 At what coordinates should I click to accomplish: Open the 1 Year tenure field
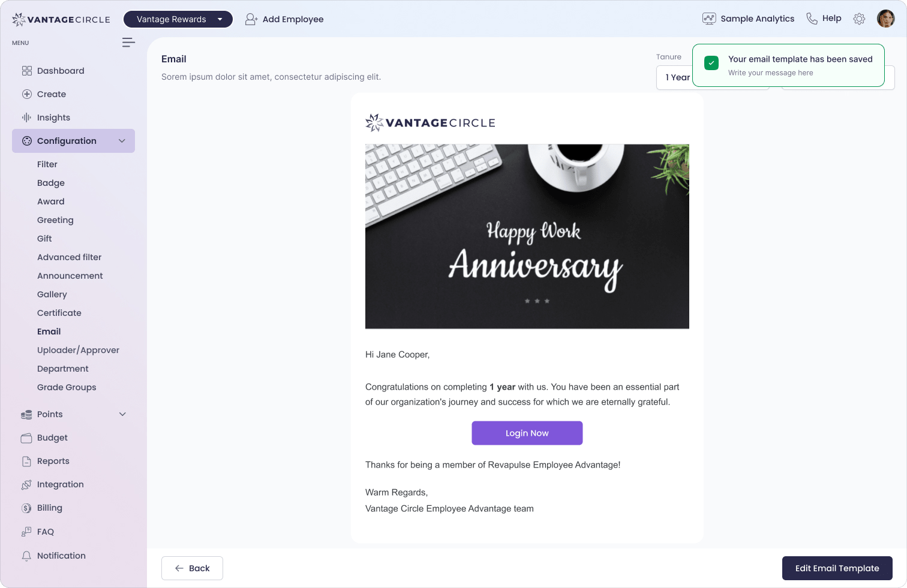click(x=678, y=77)
